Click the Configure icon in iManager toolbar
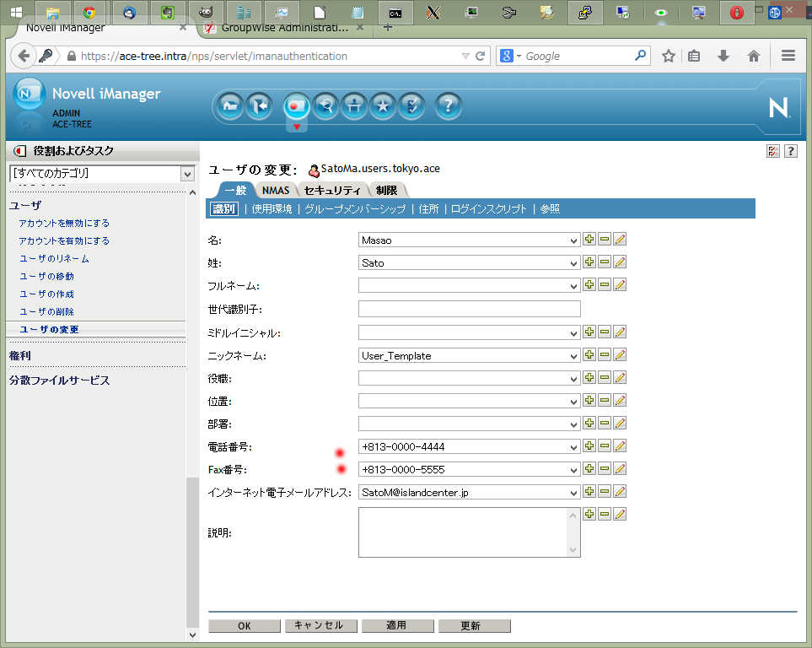This screenshot has width=812, height=648. coord(354,106)
